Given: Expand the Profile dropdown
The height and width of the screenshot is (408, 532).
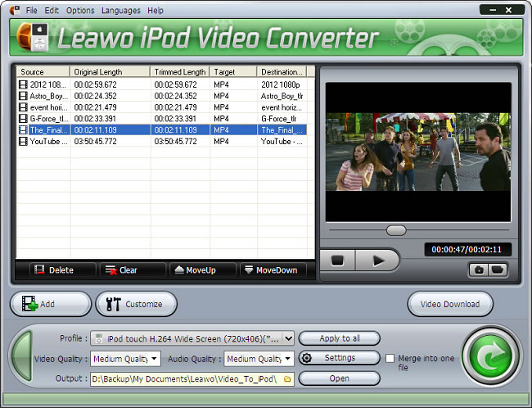Looking at the screenshot, I should [288, 338].
